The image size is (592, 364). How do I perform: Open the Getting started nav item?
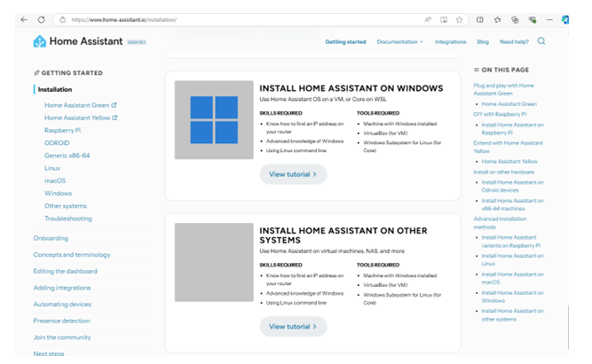pyautogui.click(x=345, y=42)
